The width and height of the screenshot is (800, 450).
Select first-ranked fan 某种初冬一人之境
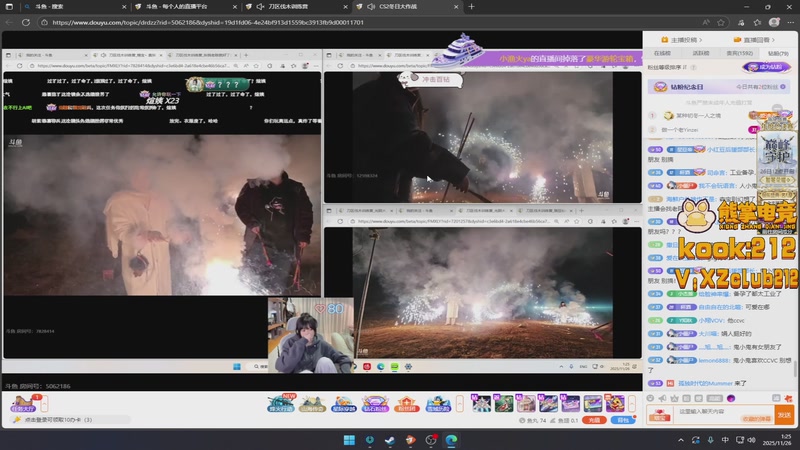click(x=698, y=116)
